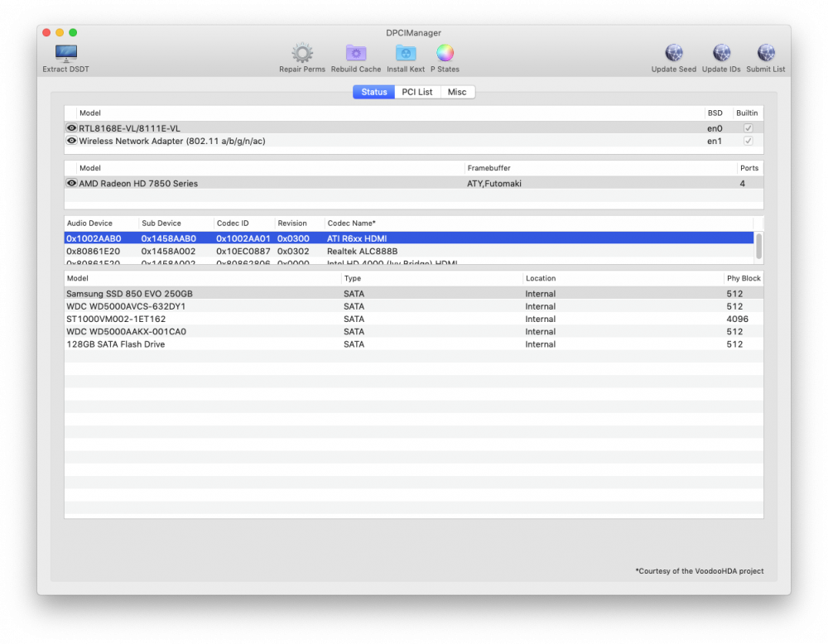The width and height of the screenshot is (828, 644).
Task: Click the Location column header
Action: (623, 278)
